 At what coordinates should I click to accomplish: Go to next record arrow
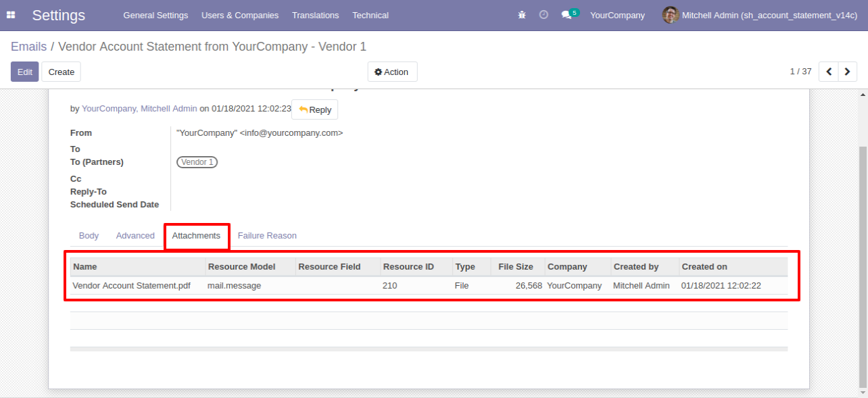[848, 72]
